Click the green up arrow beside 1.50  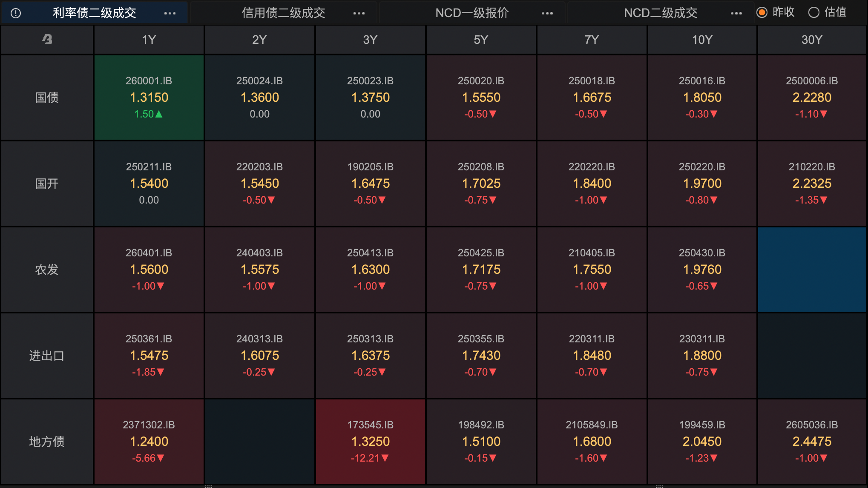(159, 114)
